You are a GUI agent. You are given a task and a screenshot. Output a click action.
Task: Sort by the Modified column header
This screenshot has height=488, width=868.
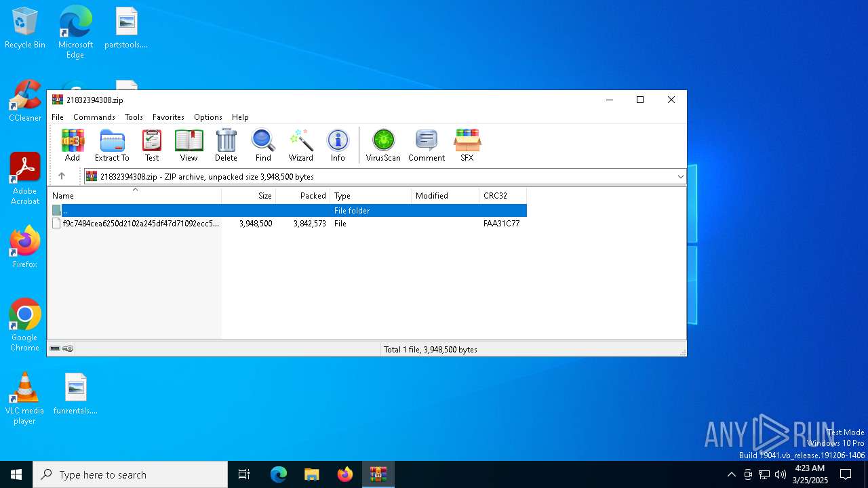click(x=446, y=196)
